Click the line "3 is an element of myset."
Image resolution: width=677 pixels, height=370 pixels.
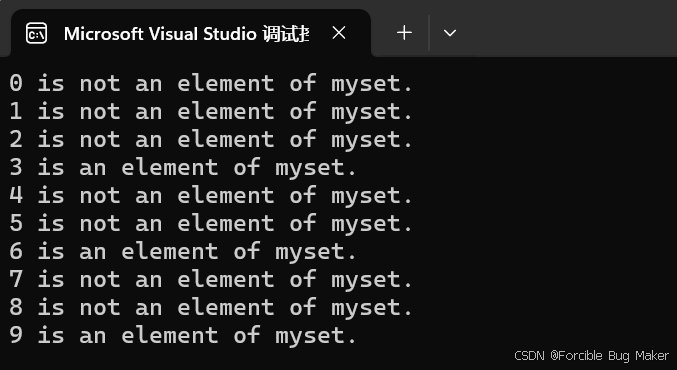pyautogui.click(x=183, y=168)
